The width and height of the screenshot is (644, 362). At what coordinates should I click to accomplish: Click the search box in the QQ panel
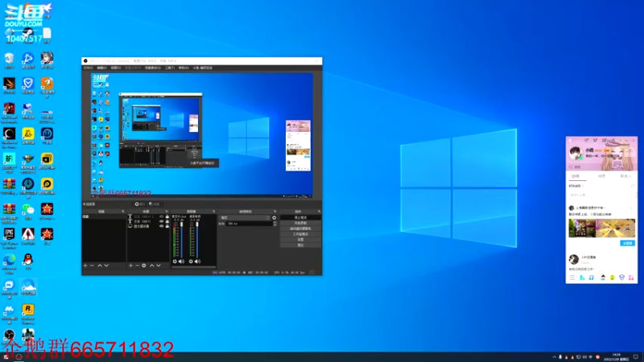click(601, 167)
